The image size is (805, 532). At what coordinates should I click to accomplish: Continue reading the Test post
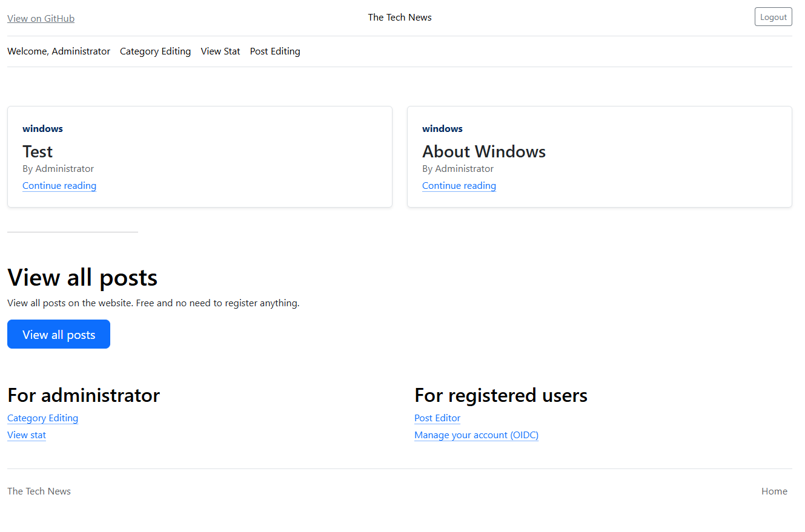pos(59,185)
